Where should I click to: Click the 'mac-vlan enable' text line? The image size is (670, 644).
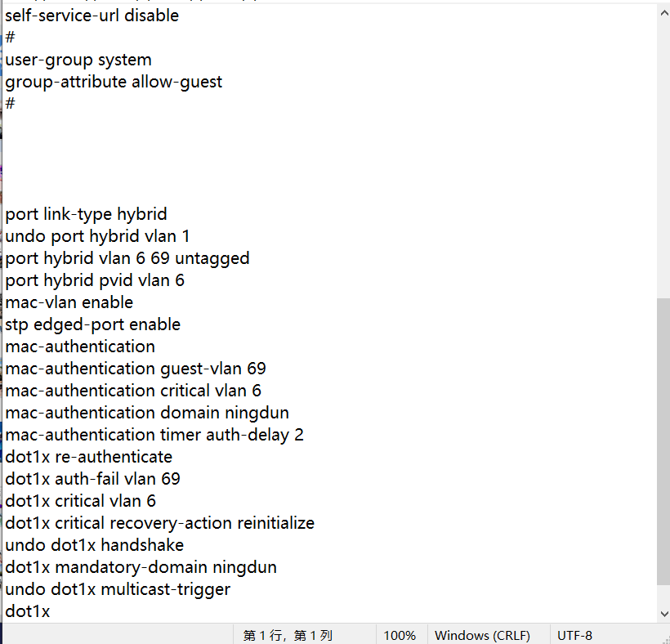[69, 302]
